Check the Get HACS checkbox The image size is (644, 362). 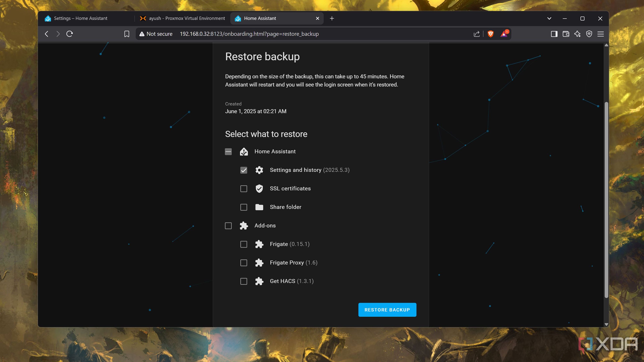click(x=244, y=281)
